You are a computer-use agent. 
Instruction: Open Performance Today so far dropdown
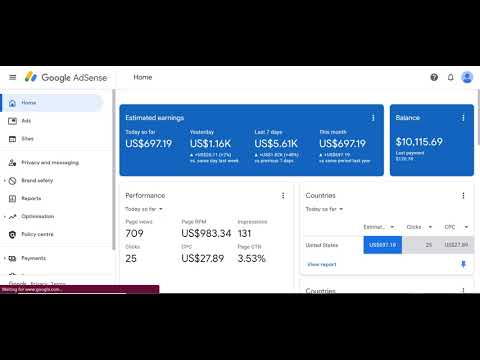click(x=144, y=209)
